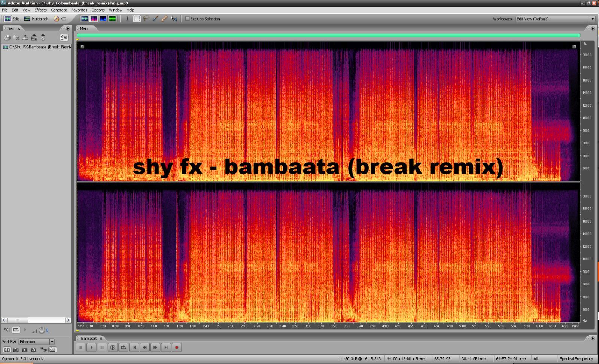Toggle Show Markers filter eye button
Viewport: 599px width, 364px height.
pos(43,350)
